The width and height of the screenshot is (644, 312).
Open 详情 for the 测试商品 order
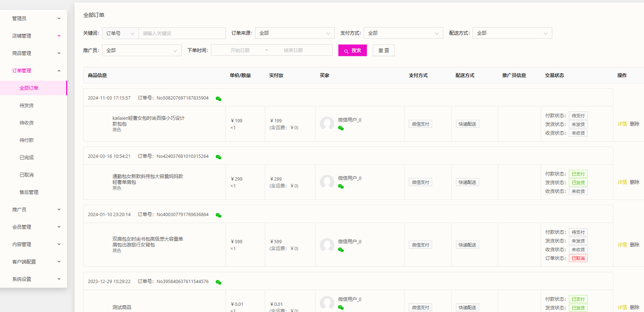pos(622,307)
